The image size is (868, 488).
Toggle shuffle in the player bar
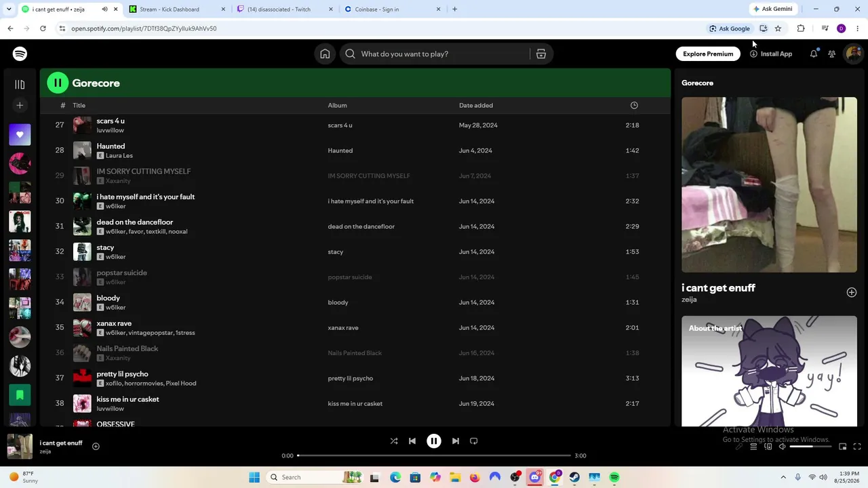[394, 441]
